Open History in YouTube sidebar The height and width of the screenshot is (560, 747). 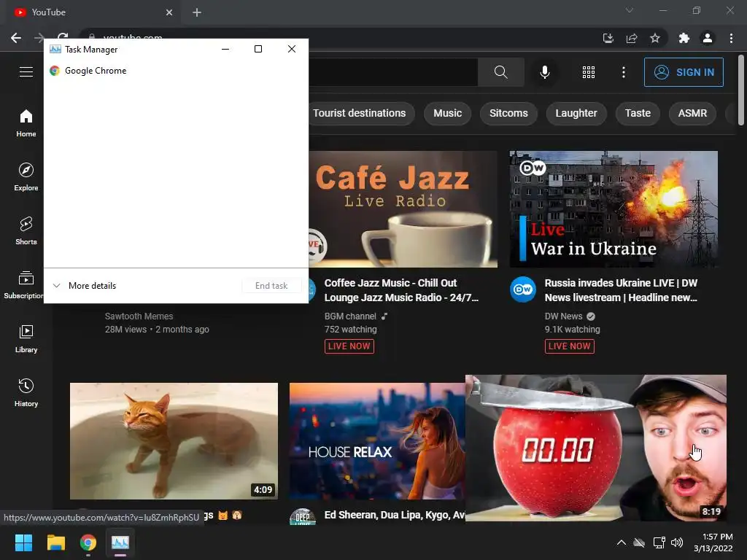[x=26, y=392]
